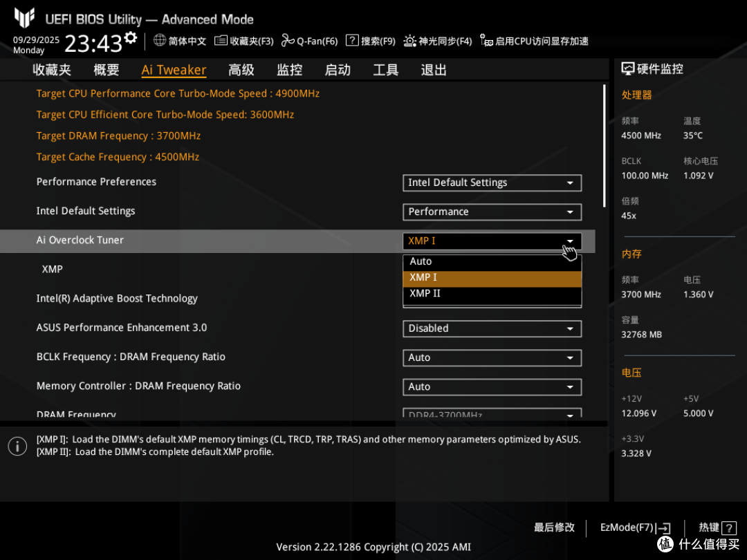Viewport: 747px width, 560px height.
Task: Click the Q-Fan fan icon
Action: click(288, 41)
